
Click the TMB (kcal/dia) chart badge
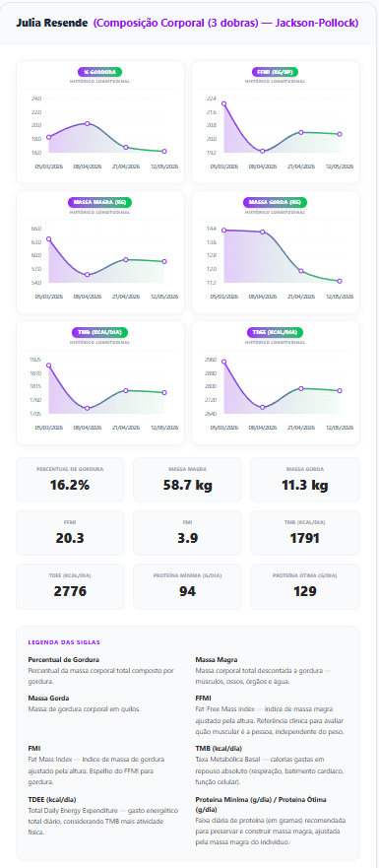(99, 332)
